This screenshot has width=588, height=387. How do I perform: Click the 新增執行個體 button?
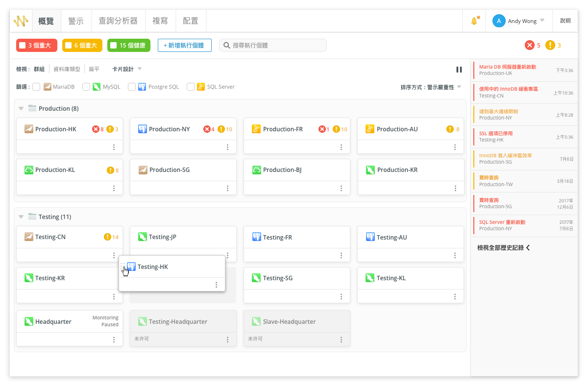184,46
